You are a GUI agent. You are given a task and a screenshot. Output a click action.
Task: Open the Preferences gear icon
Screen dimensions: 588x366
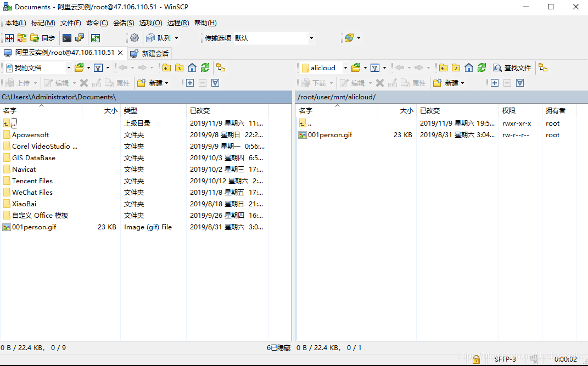[x=135, y=38]
